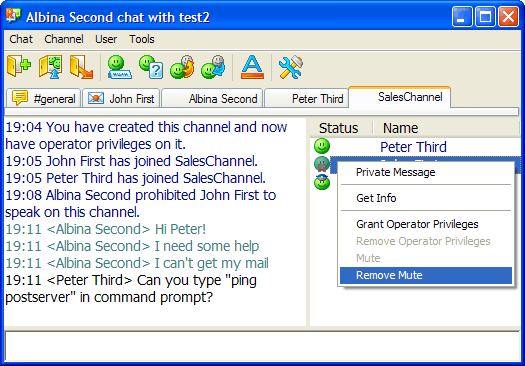Select Peter Third in user list
525x366 pixels.
coord(415,147)
